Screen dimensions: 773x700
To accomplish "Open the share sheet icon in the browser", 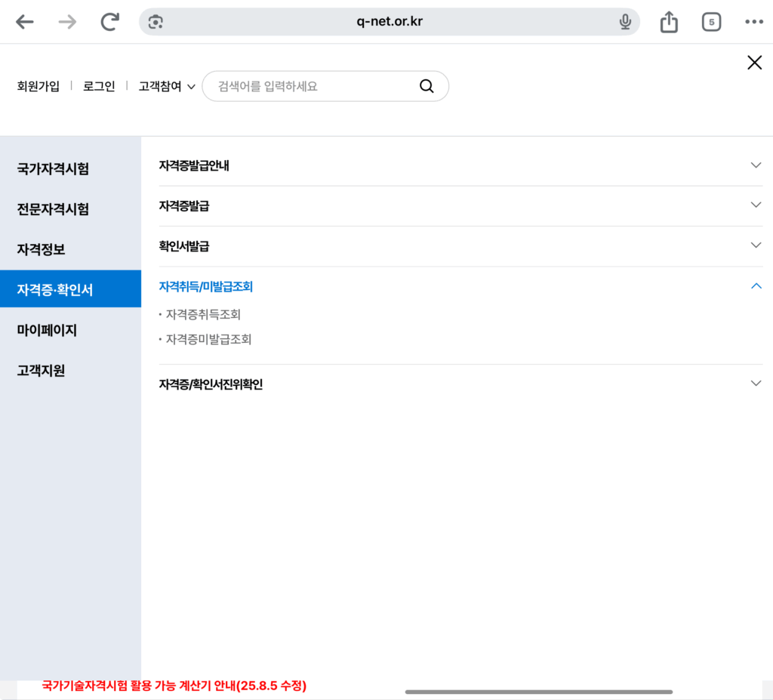I will click(668, 21).
